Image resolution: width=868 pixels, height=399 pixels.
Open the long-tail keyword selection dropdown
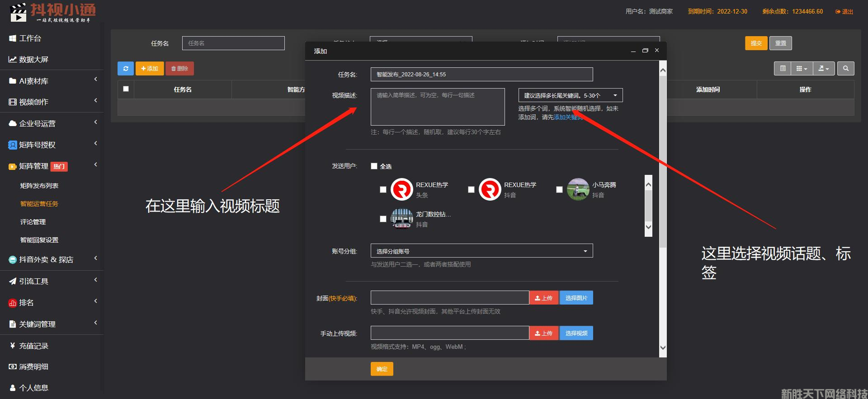570,95
